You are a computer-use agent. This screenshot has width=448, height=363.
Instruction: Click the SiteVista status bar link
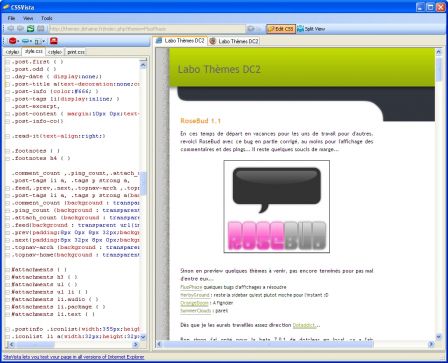[x=74, y=357]
